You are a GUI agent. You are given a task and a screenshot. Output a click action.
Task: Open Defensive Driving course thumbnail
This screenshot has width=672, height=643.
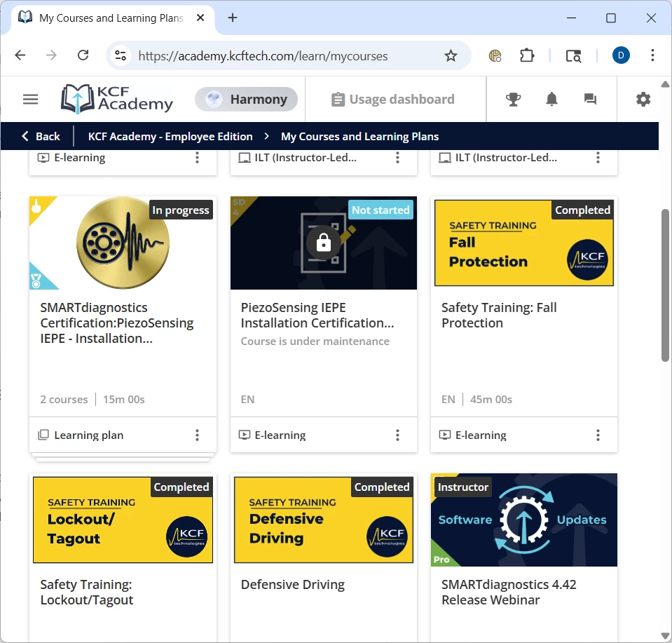tap(324, 520)
